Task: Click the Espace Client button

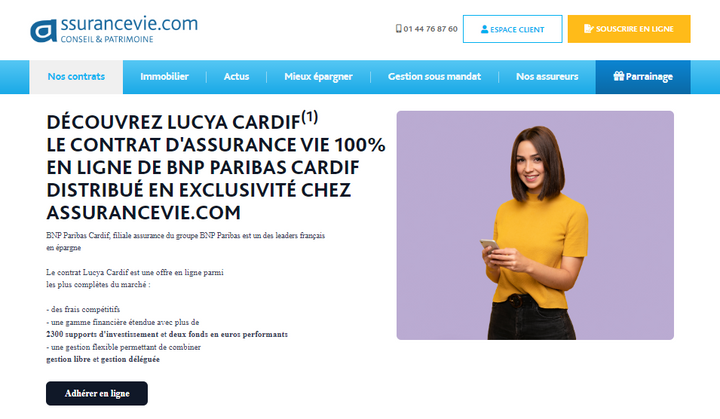Action: coord(512,29)
